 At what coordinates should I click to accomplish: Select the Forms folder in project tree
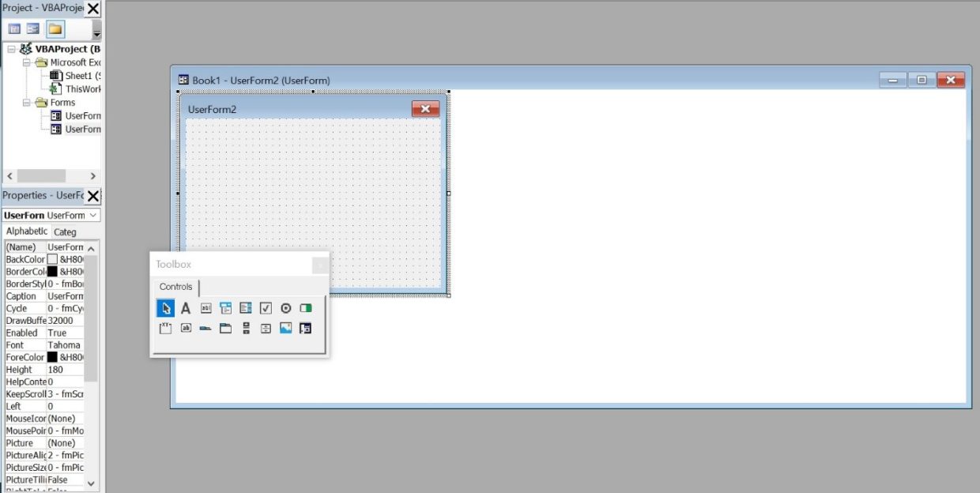click(62, 103)
